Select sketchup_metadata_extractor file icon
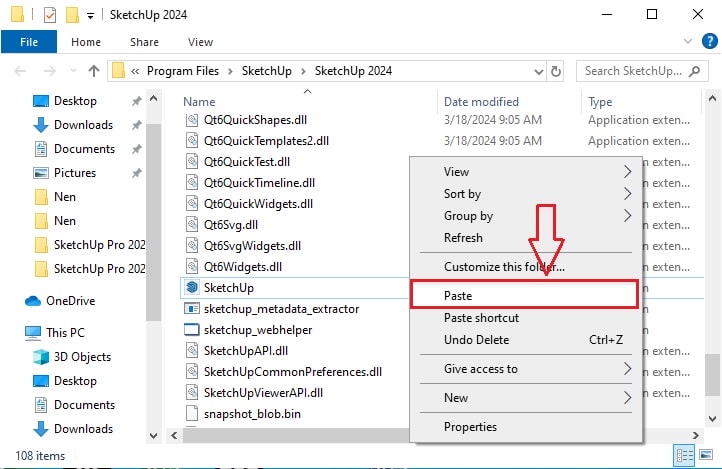Viewport: 722px width, 469px height. click(192, 308)
